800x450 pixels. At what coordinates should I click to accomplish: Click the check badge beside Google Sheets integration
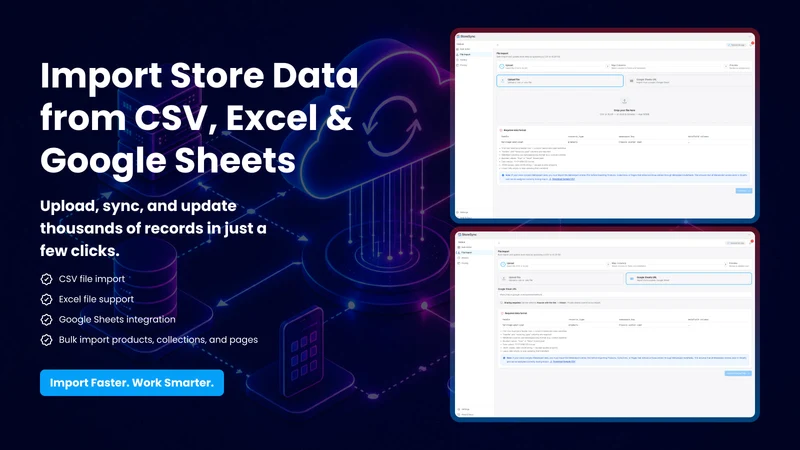[46, 319]
